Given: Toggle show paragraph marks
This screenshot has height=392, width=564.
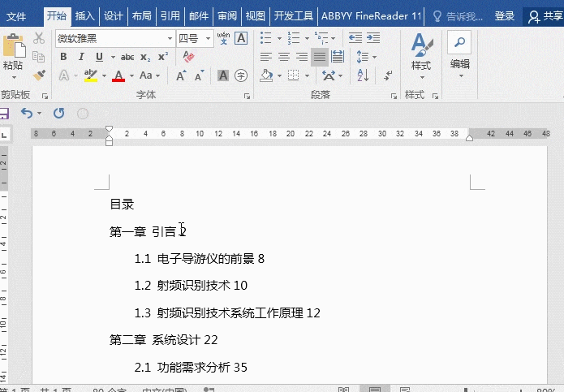Looking at the screenshot, I should [388, 75].
